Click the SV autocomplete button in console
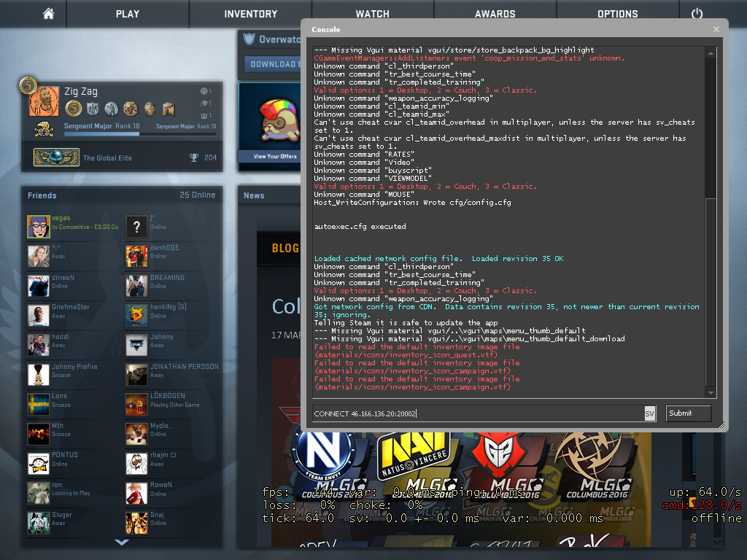The image size is (747, 560). (650, 414)
